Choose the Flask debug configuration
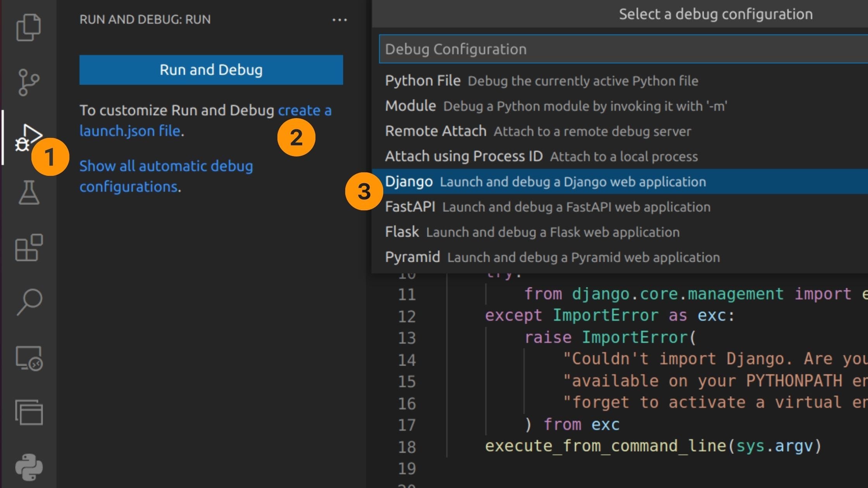Viewport: 868px width, 488px height. [x=402, y=232]
